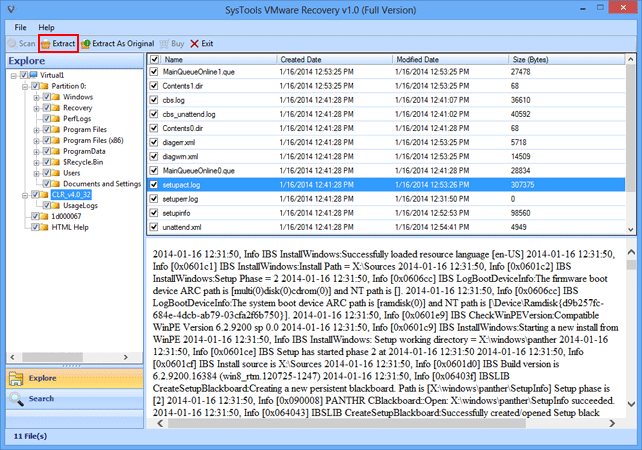
Task: Click the application logo in title bar
Action: point(11,9)
